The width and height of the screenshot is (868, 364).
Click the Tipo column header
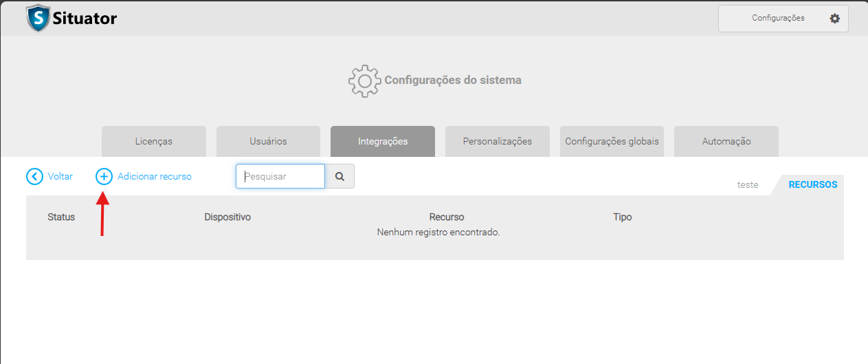(x=622, y=217)
